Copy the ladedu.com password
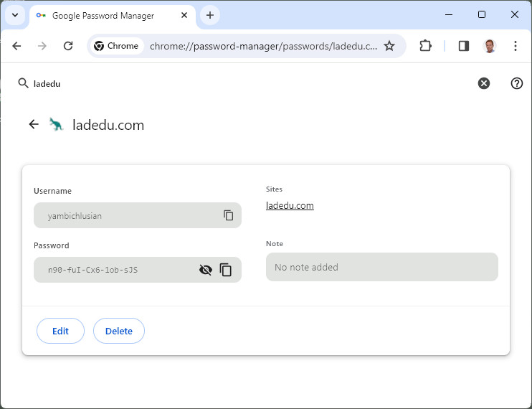Screen dimensions: 532x409 click(226, 270)
